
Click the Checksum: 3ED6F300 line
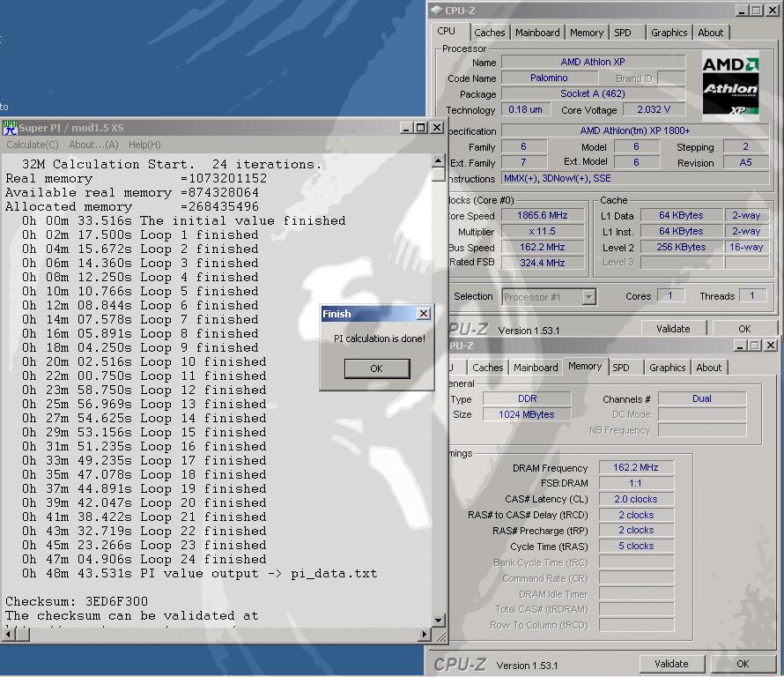pos(77,601)
